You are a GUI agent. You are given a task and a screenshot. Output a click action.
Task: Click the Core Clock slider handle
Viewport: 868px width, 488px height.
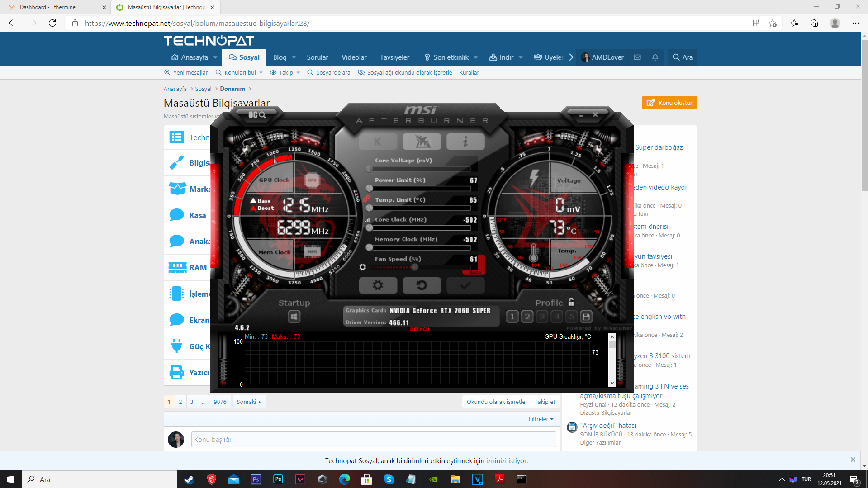370,228
